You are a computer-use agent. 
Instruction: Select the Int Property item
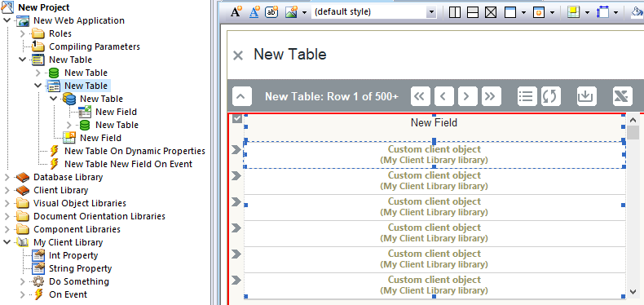click(x=73, y=255)
